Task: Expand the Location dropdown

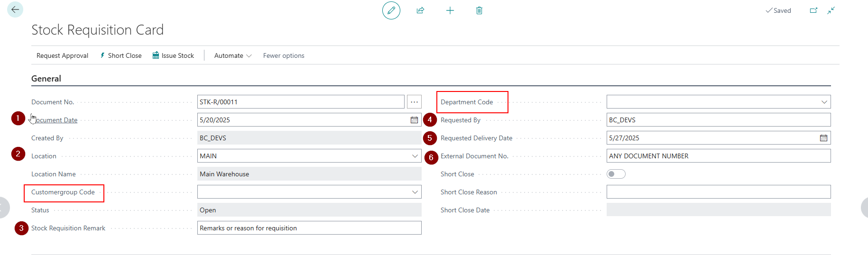Action: pyautogui.click(x=415, y=156)
